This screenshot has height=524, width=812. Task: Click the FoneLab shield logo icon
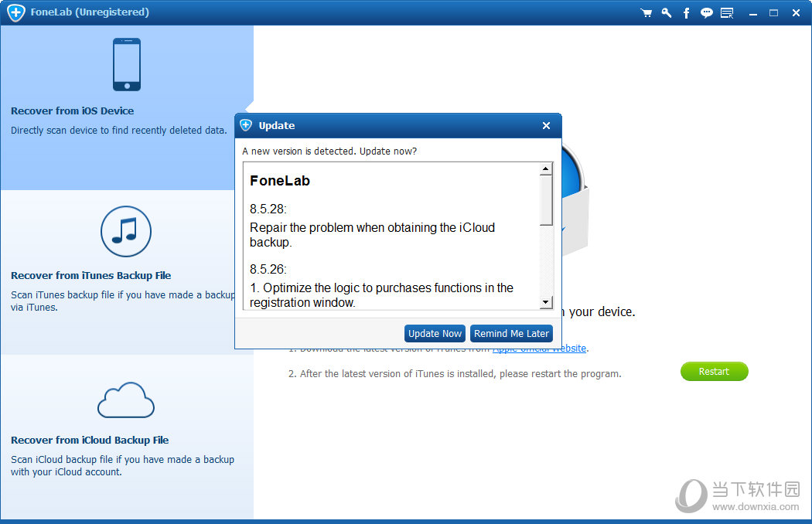(x=16, y=12)
